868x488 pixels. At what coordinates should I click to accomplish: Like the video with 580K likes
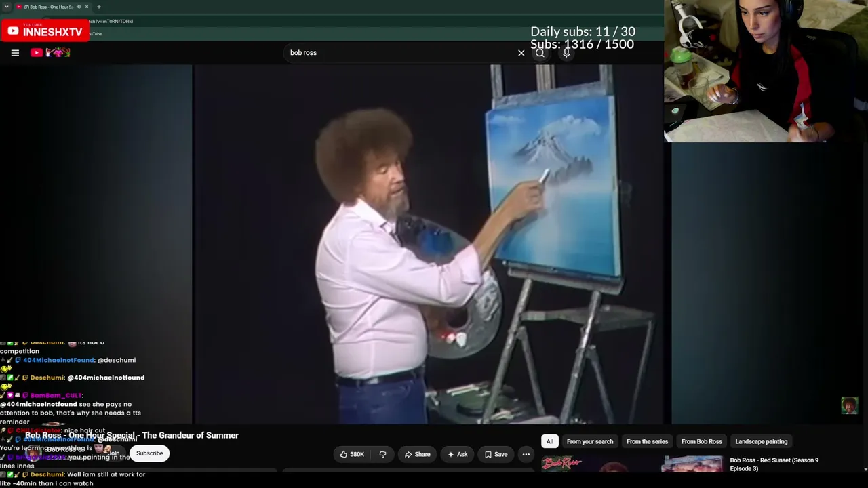point(353,454)
